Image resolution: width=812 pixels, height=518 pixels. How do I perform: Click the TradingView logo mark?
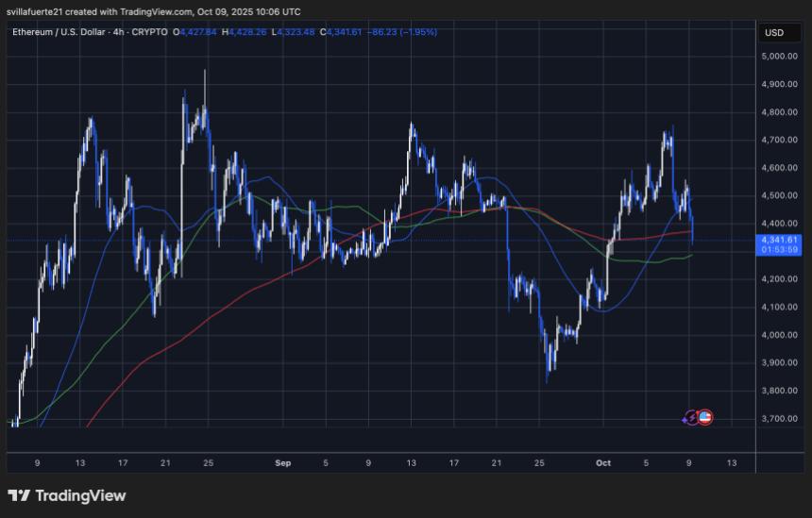point(18,495)
